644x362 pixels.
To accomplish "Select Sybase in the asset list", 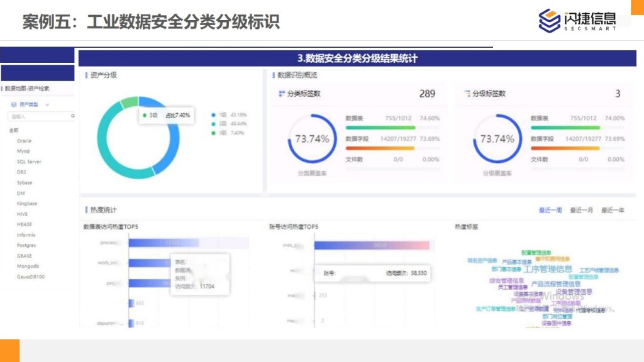I will [x=25, y=183].
